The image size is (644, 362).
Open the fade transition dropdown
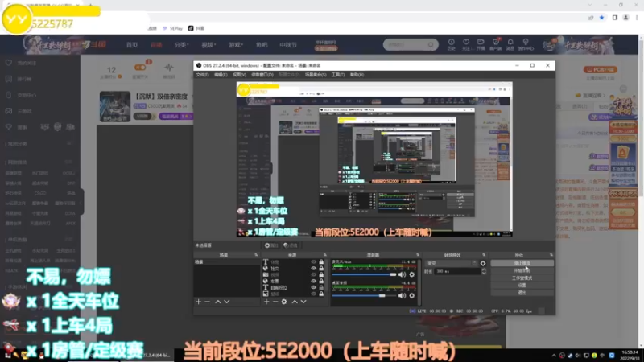point(452,264)
